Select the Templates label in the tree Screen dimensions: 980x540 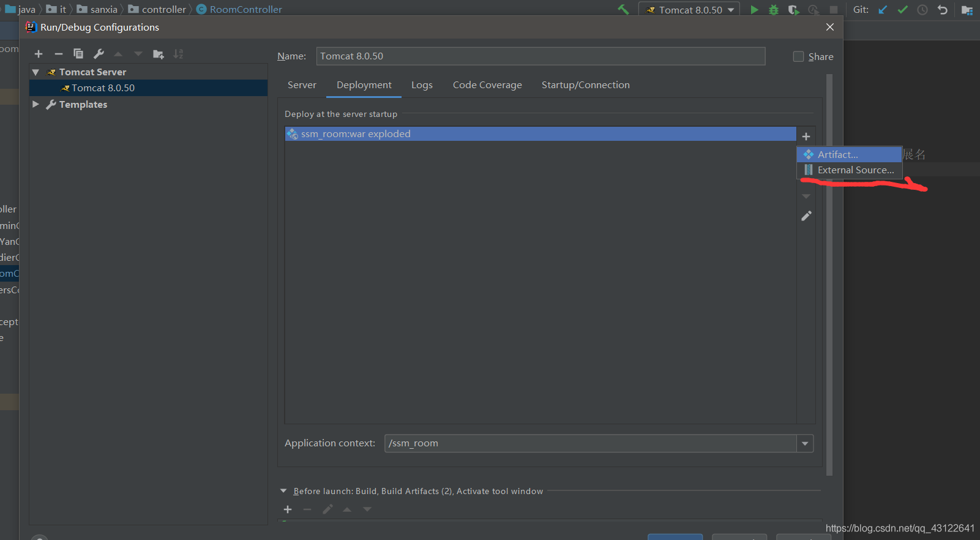coord(83,105)
